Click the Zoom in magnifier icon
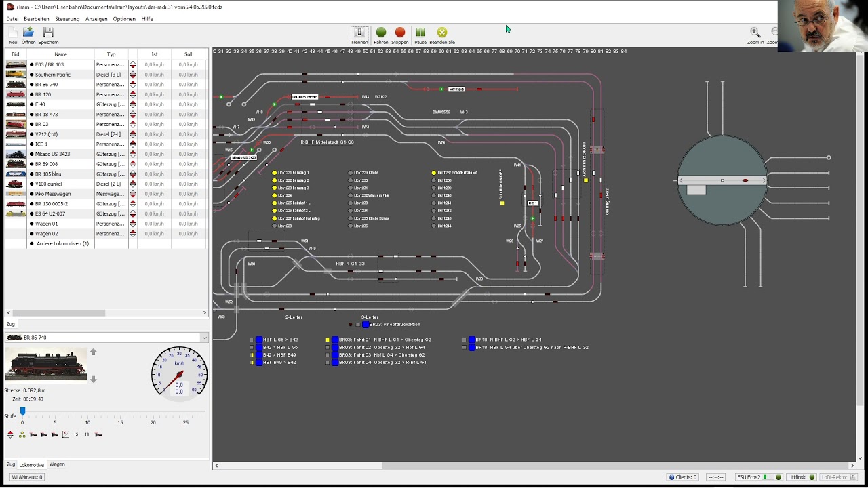This screenshot has height=488, width=868. point(755,32)
